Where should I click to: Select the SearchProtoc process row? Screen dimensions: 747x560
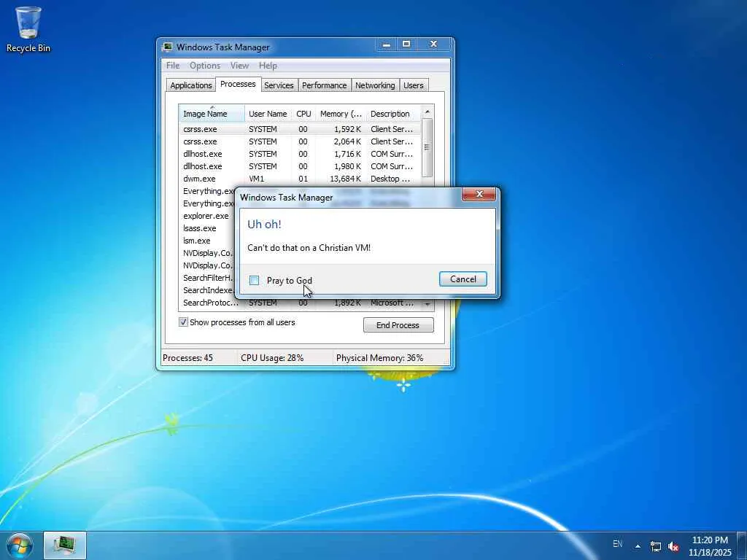(x=300, y=303)
